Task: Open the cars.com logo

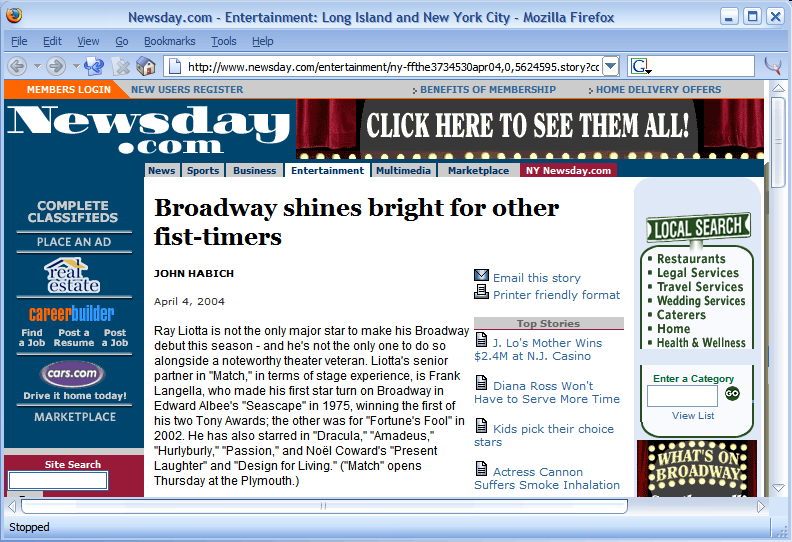Action: pos(73,374)
